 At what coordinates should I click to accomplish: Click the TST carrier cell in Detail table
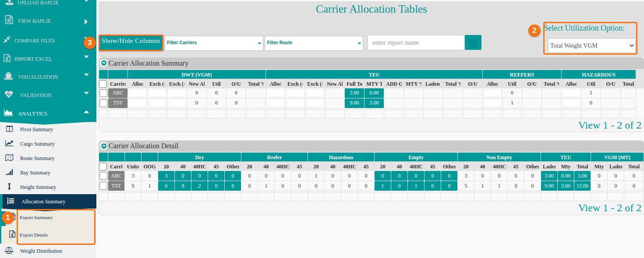coord(116,185)
